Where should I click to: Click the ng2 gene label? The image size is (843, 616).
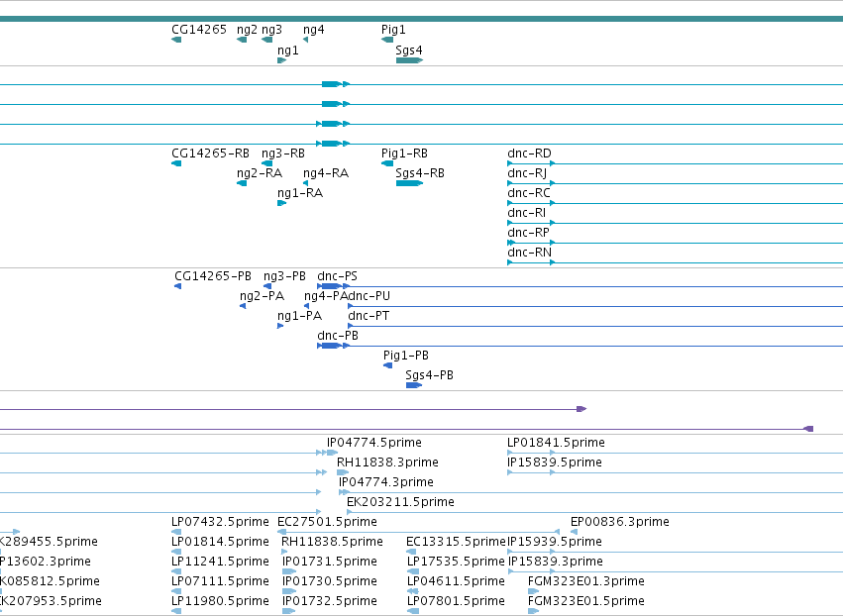[x=247, y=30]
